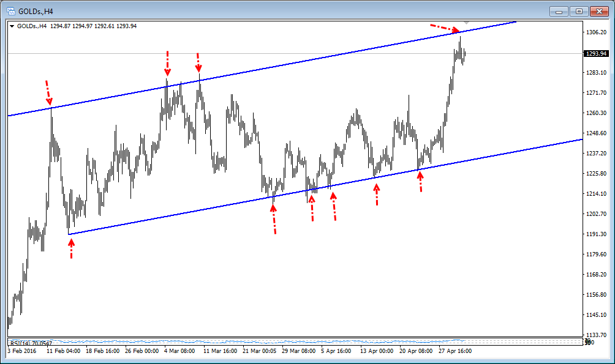Select the red arrow under the 13 Apr low
615x364 pixels.
pyautogui.click(x=376, y=194)
